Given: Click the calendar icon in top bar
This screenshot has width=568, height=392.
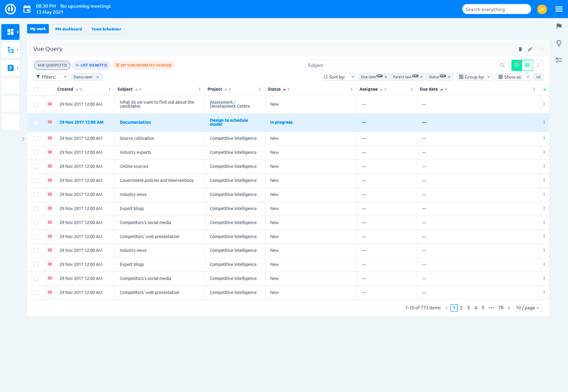Looking at the screenshot, I should (x=27, y=9).
